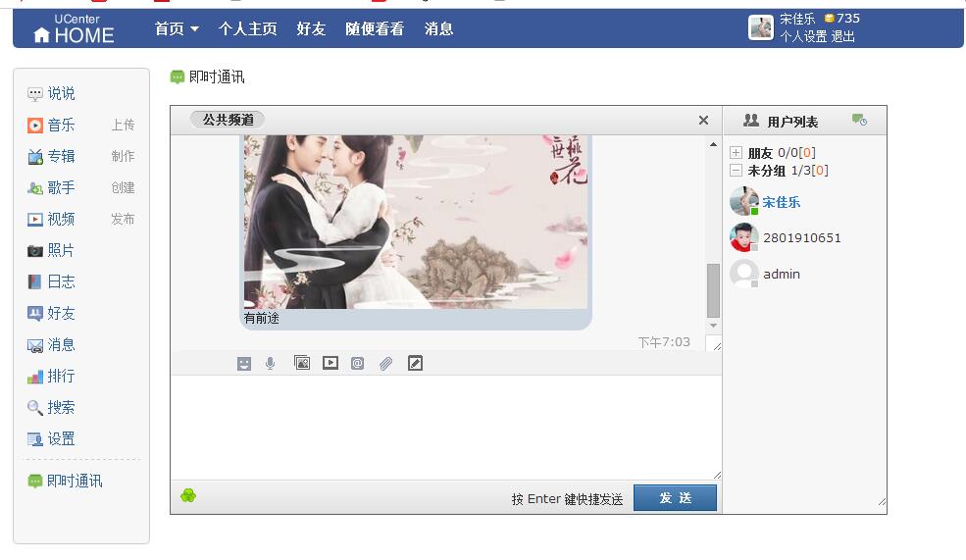The width and height of the screenshot is (966, 560).
Task: Click 制作 link next to 专辑
Action: tap(124, 157)
